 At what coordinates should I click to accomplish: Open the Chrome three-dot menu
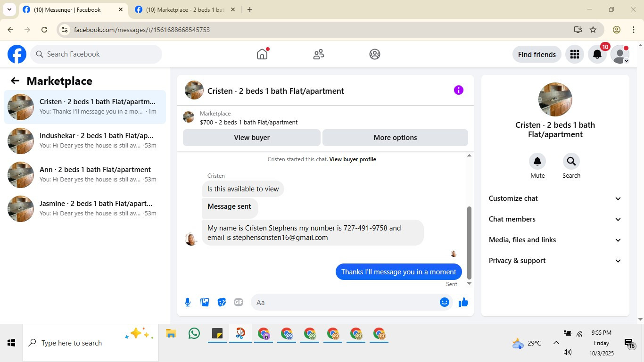click(634, 30)
